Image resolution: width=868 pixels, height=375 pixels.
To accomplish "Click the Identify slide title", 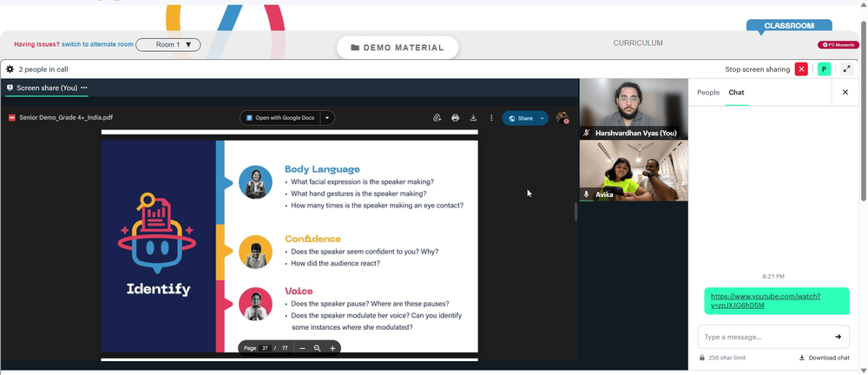I will (158, 288).
